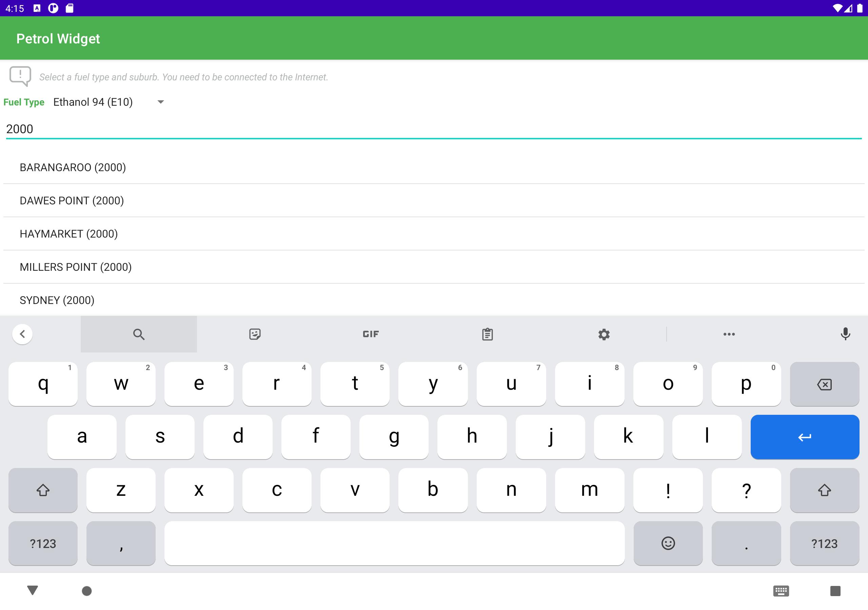
Task: Tap the u key
Action: click(511, 384)
